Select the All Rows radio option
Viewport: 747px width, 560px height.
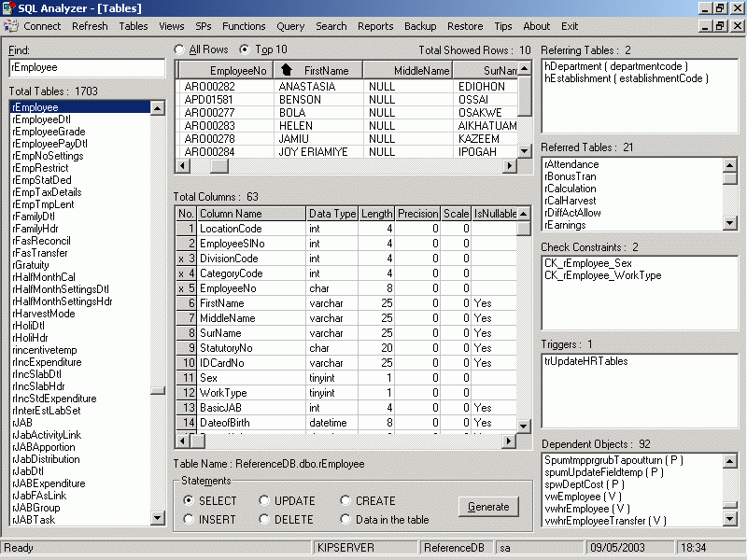[x=180, y=49]
